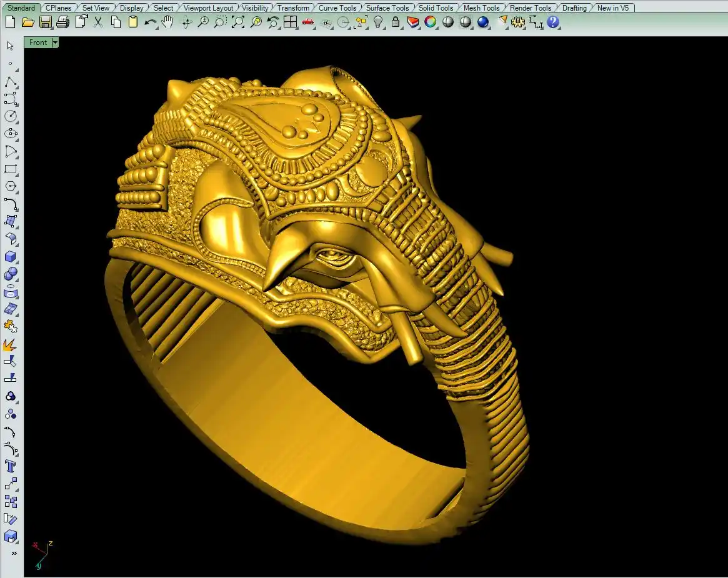Toggle the lock objects padlock icon
The height and width of the screenshot is (578, 728).
(396, 22)
